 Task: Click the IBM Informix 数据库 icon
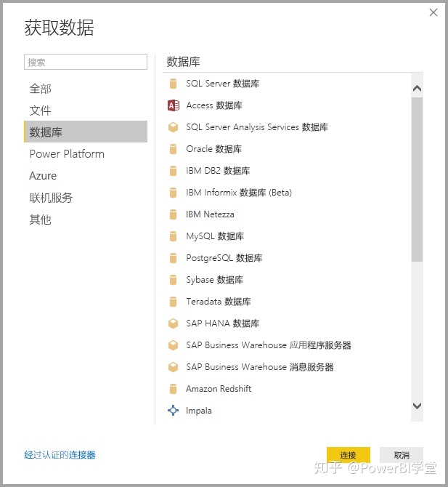coord(173,193)
